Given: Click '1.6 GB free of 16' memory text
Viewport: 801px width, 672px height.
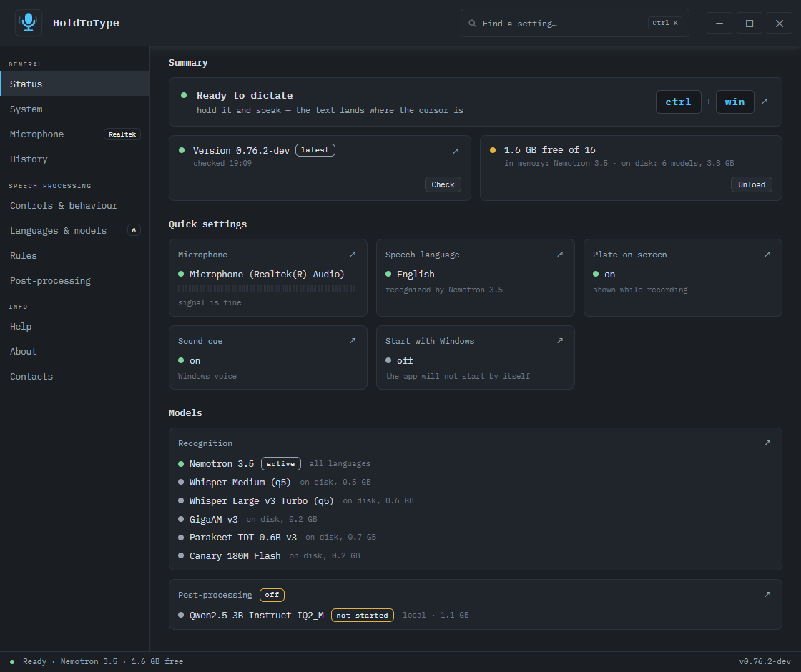Looking at the screenshot, I should [549, 150].
